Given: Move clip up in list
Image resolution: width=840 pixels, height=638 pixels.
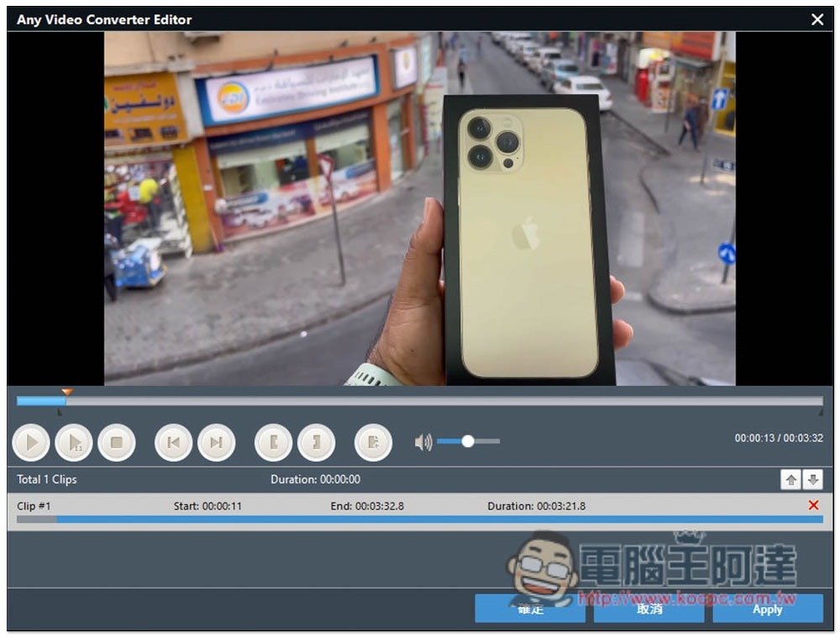Looking at the screenshot, I should coord(790,480).
